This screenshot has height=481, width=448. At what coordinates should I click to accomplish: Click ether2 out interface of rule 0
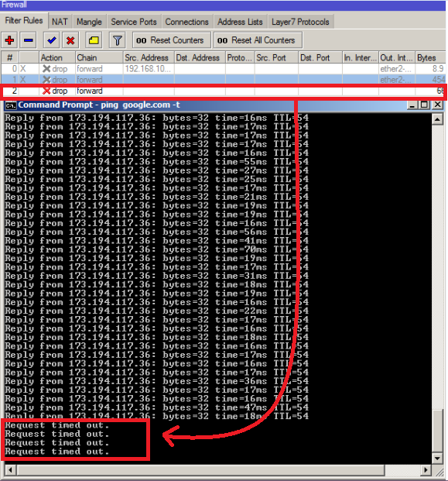pyautogui.click(x=396, y=69)
